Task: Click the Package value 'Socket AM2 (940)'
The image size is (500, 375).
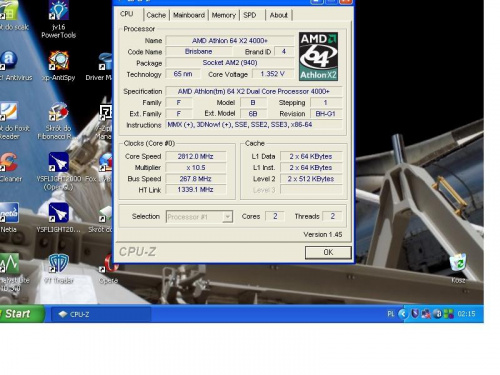Action: click(x=230, y=63)
